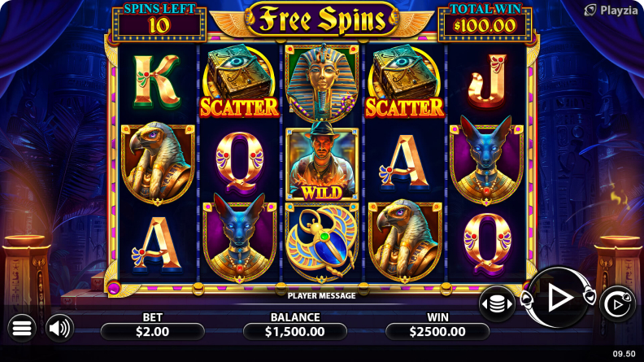Open the hamburger menu button

pos(21,328)
